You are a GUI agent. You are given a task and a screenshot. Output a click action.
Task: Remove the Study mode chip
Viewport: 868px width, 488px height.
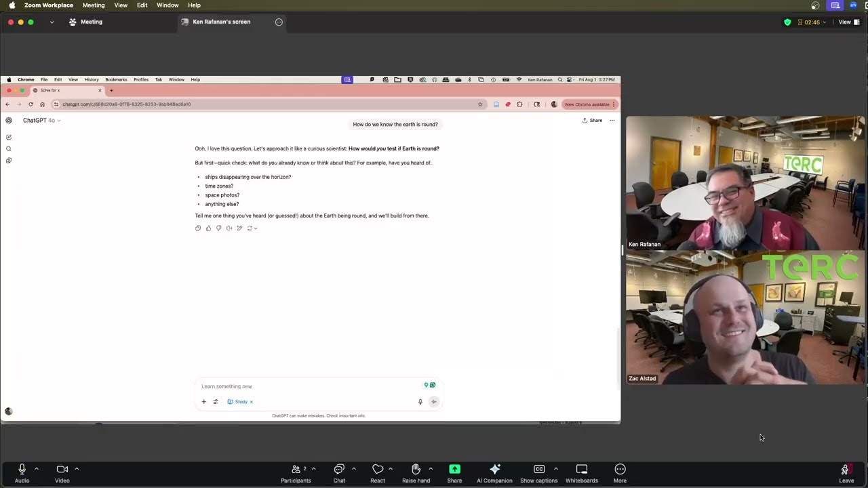coord(251,402)
